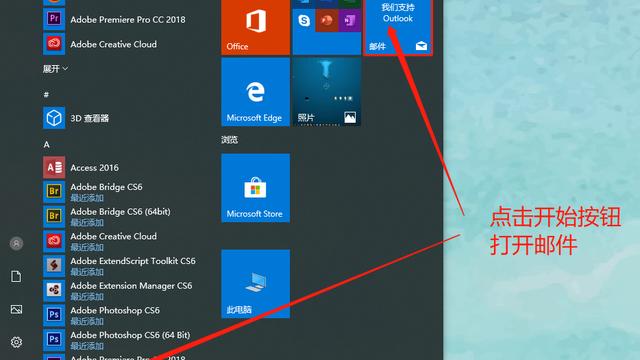
Task: Open the Microsoft Store tile
Action: click(256, 188)
